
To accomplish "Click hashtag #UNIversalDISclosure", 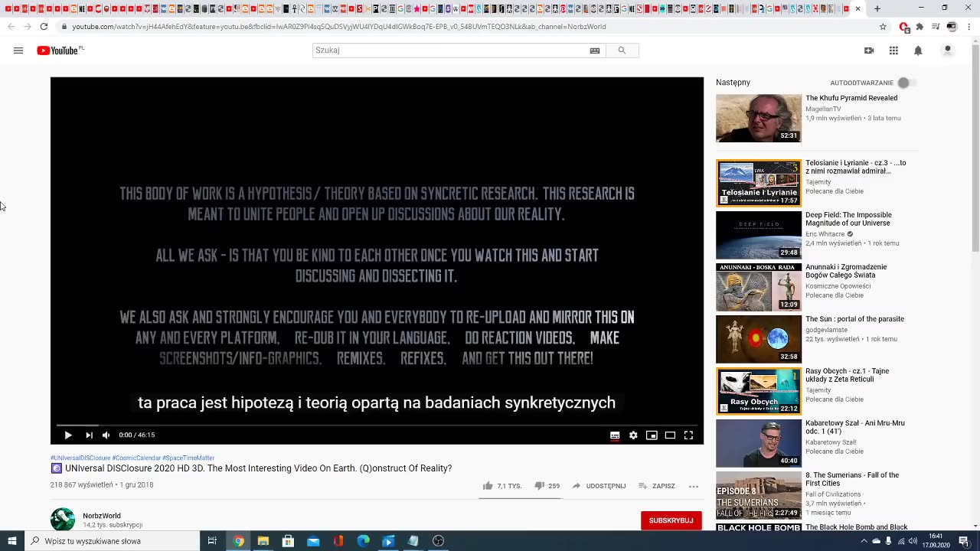I will [x=80, y=458].
